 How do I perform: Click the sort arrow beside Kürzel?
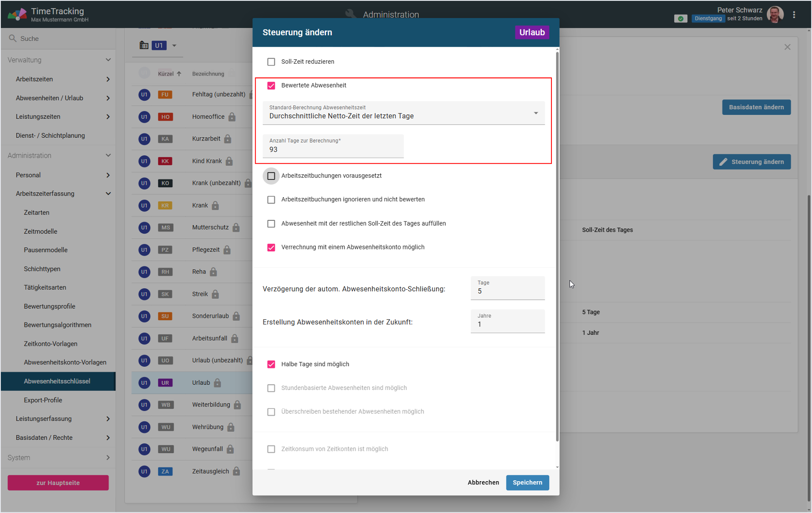[x=179, y=74]
